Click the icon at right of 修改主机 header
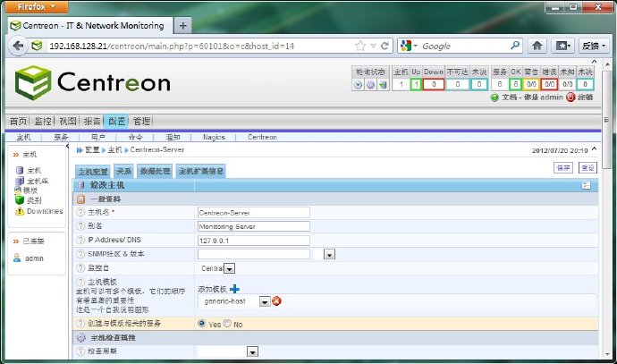 click(587, 185)
